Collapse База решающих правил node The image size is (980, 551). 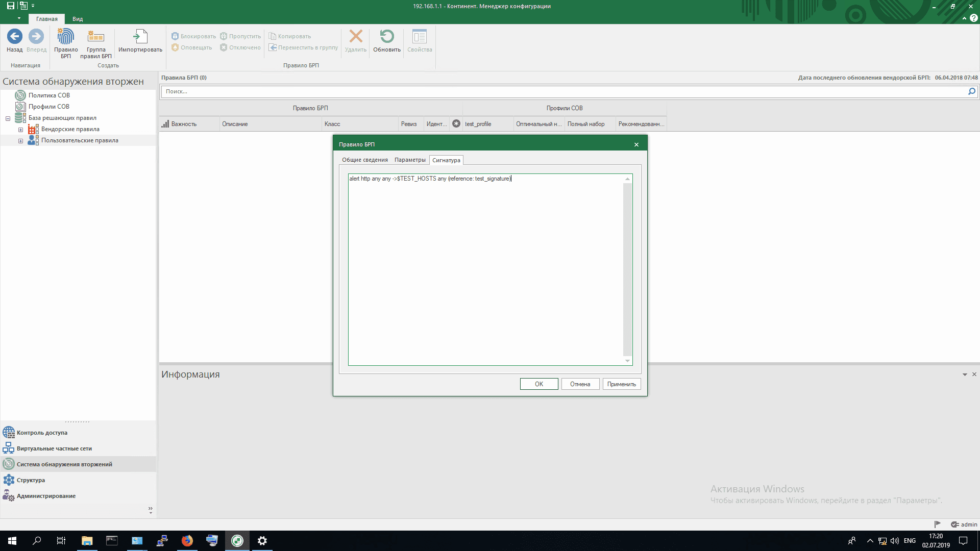(8, 118)
